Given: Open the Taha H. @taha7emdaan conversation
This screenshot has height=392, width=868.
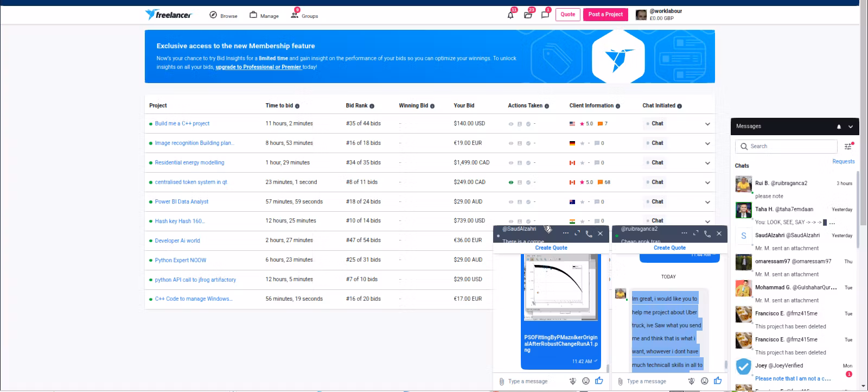Looking at the screenshot, I should [x=794, y=215].
